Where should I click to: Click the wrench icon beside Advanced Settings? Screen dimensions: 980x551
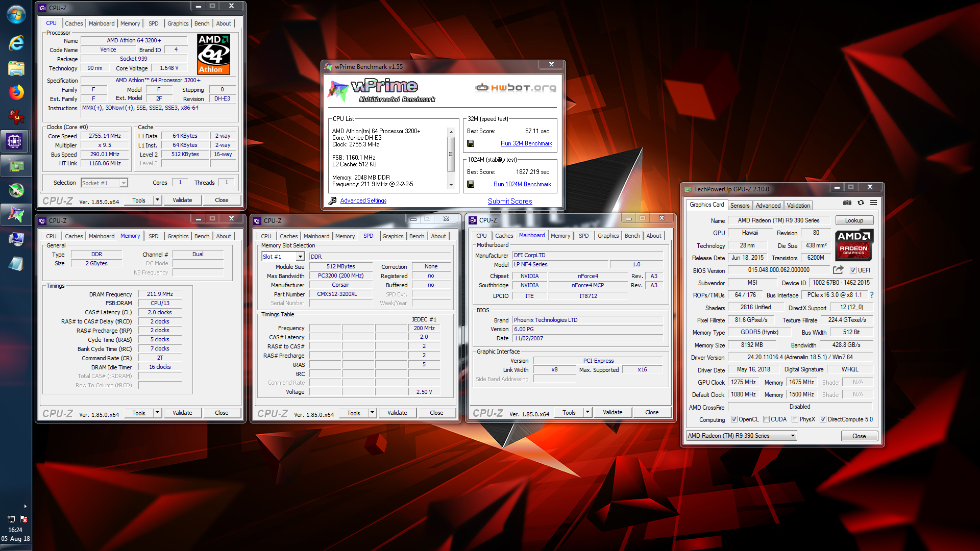pos(333,201)
